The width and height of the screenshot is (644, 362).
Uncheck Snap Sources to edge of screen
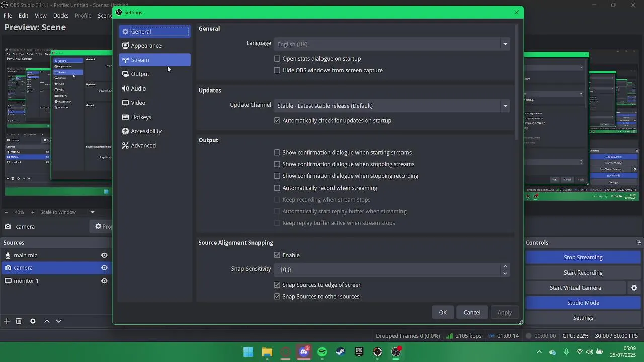(277, 285)
